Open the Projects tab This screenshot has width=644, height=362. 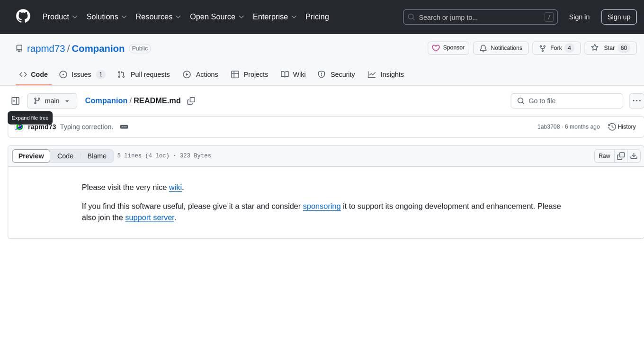pos(250,74)
